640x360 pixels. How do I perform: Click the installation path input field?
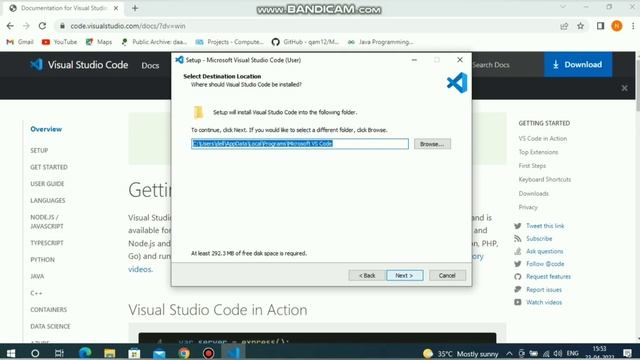pos(300,144)
